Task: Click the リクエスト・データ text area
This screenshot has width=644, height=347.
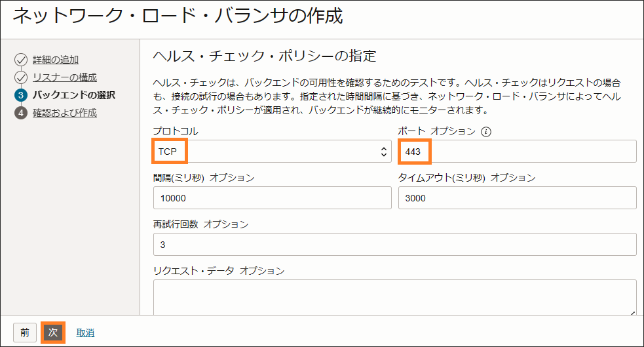Action: pos(394,298)
